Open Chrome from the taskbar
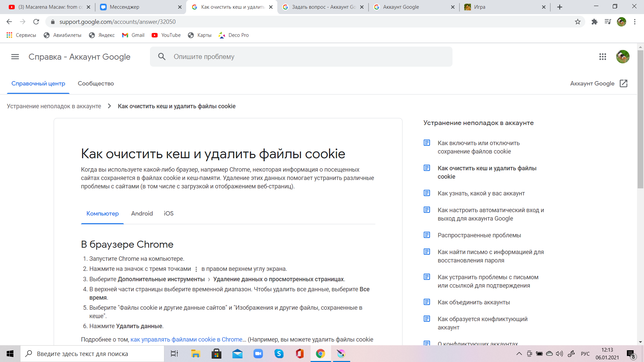The width and height of the screenshot is (644, 362). [320, 354]
